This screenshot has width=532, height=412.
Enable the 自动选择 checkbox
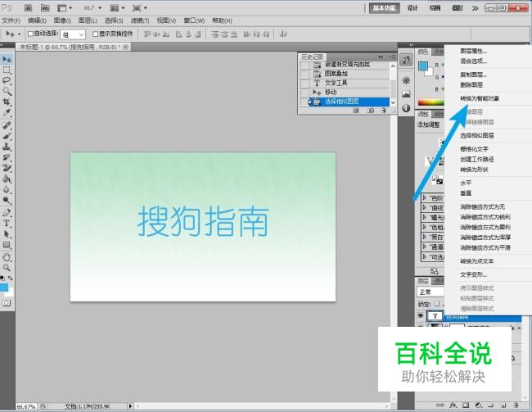pyautogui.click(x=30, y=34)
